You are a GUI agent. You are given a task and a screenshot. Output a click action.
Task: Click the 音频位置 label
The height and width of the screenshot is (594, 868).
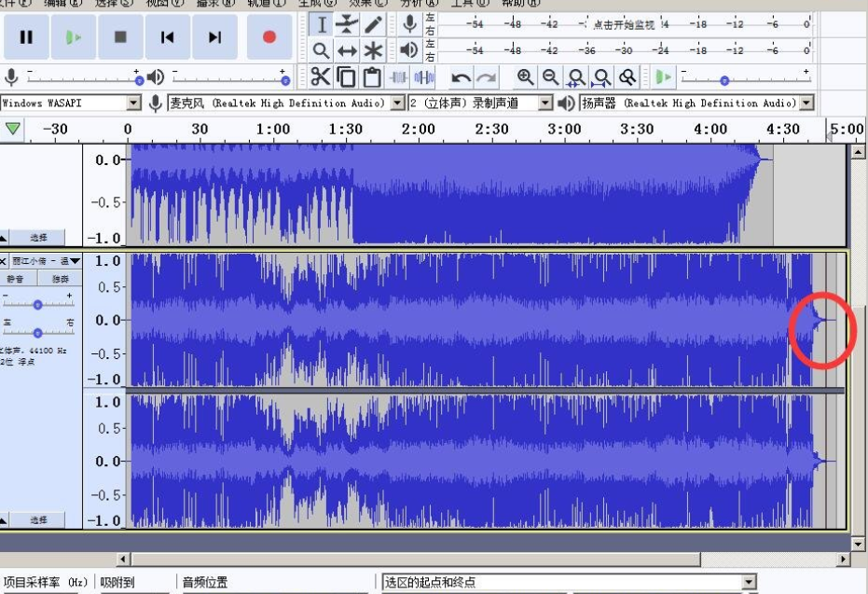(x=205, y=583)
